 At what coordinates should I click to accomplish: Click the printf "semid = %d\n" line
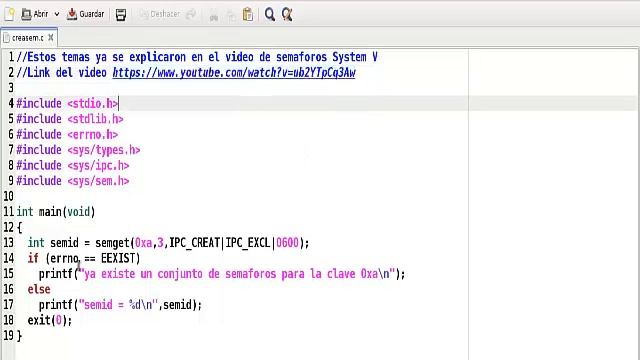point(120,305)
